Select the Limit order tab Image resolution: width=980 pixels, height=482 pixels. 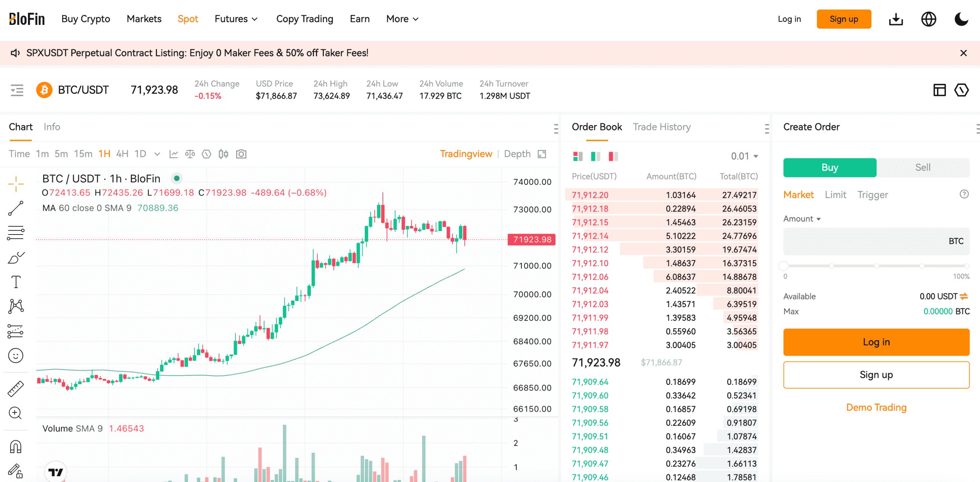click(835, 195)
